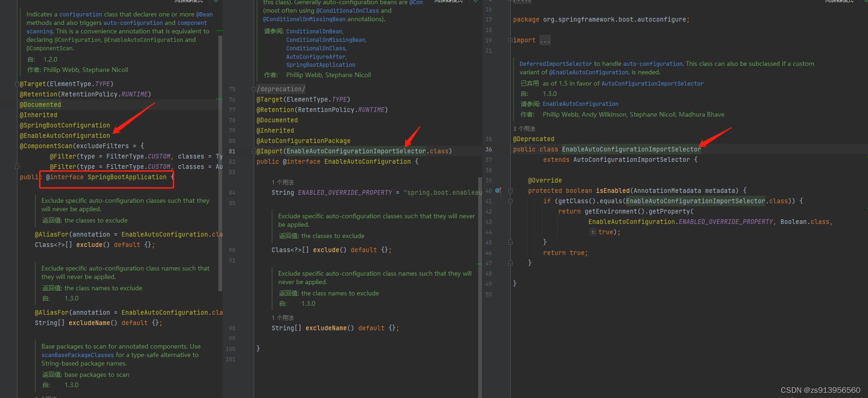Click @AutoConfigurationPackage on line 80
The width and height of the screenshot is (868, 398).
(x=304, y=141)
